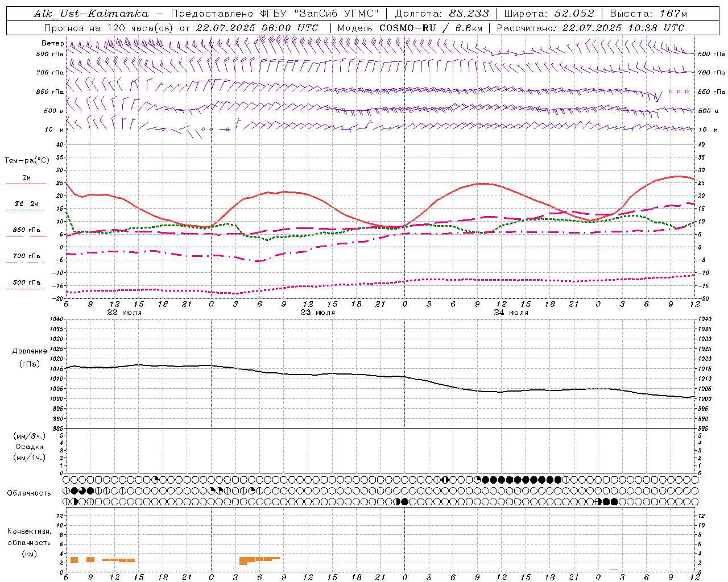Click "(гПа)" unit under Давление
The image size is (728, 582).
click(30, 364)
